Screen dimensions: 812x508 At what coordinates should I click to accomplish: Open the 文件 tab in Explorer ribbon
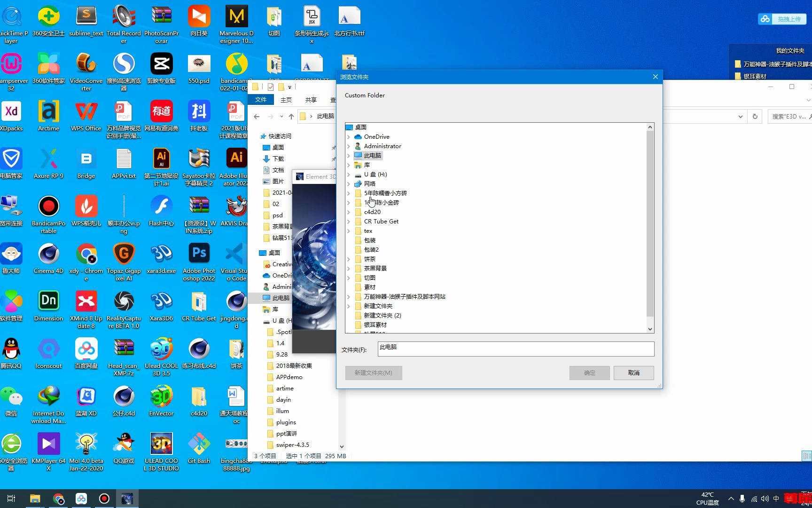pos(261,100)
